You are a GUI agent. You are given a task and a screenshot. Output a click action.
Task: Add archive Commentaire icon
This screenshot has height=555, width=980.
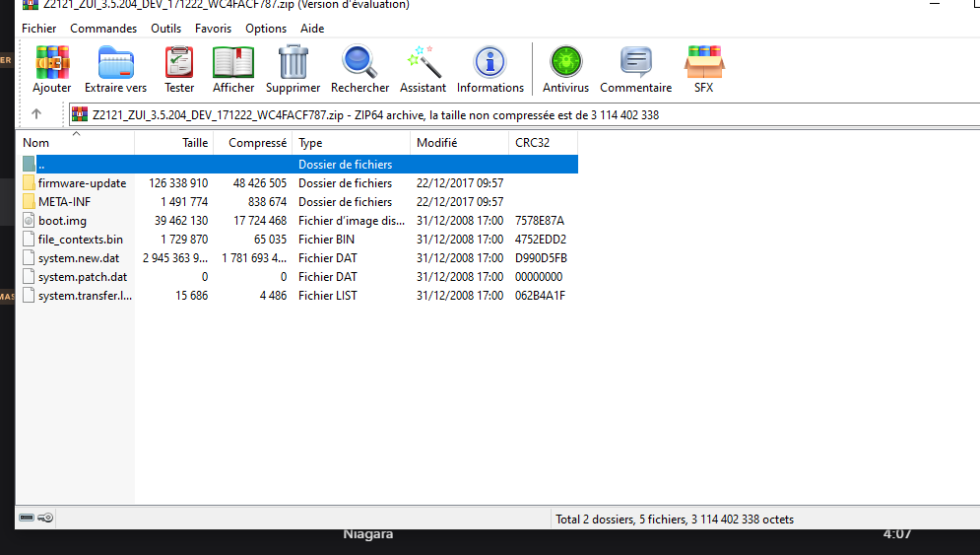coord(635,62)
